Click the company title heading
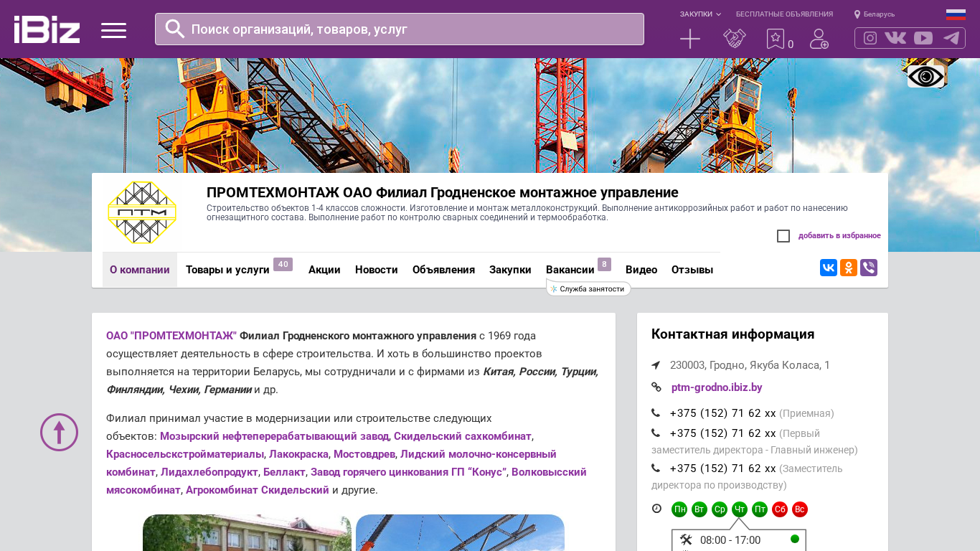980x551 pixels. coord(443,192)
